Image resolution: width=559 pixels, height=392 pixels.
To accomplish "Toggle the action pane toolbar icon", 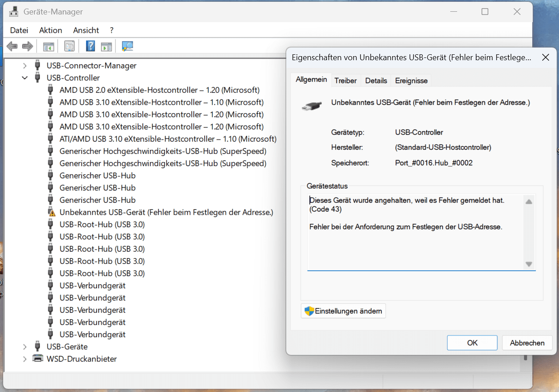I will pyautogui.click(x=106, y=46).
